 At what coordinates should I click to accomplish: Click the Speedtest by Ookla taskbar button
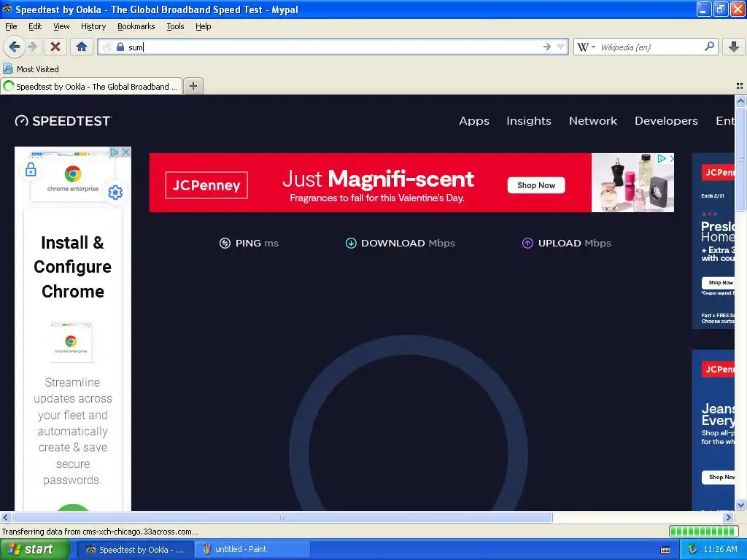(x=135, y=550)
